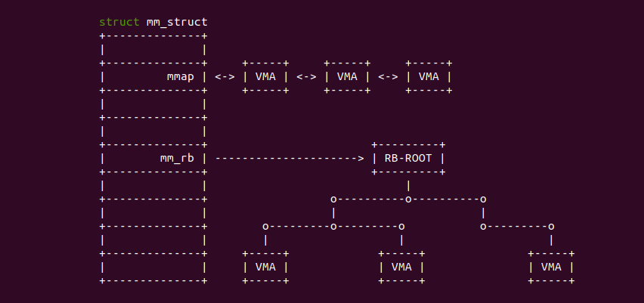644x303 pixels.
Task: Click the rightmost VMA leaf in the tree
Action: [x=551, y=267]
